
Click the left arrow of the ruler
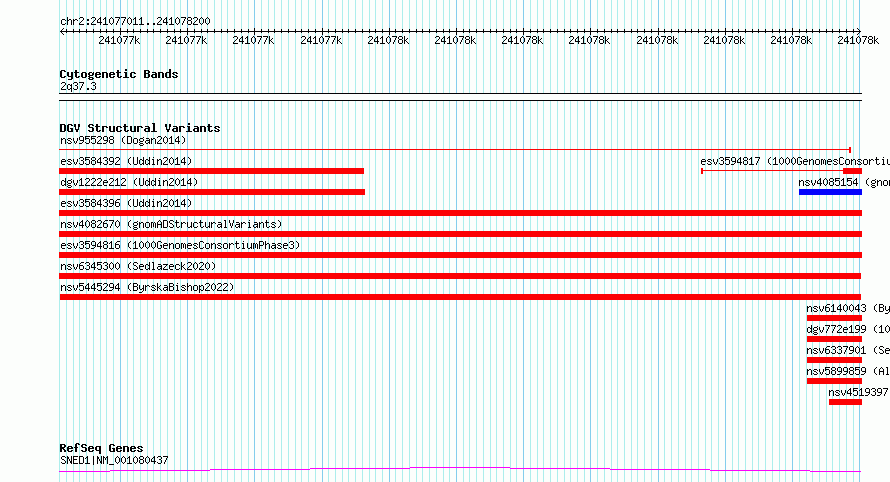pyautogui.click(x=62, y=32)
